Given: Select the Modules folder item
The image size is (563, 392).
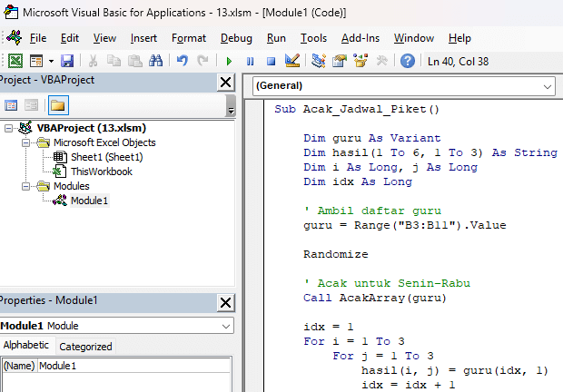Looking at the screenshot, I should [x=71, y=186].
